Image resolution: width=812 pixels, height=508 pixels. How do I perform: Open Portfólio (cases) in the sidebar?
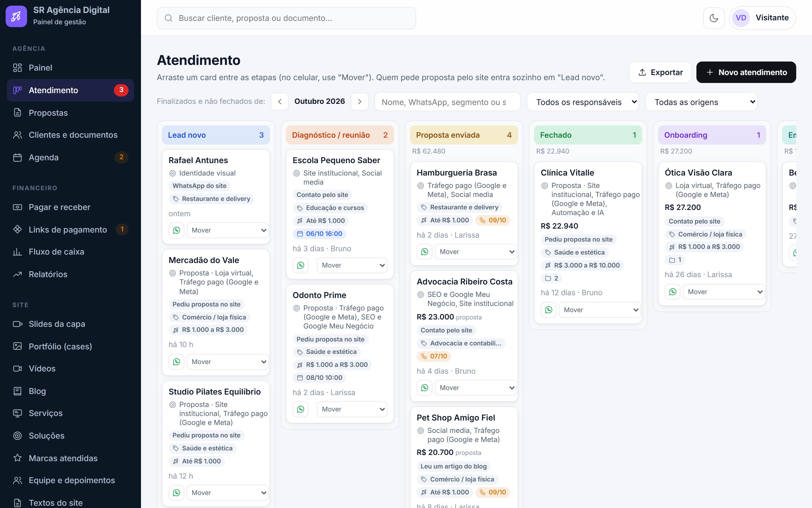click(70, 346)
